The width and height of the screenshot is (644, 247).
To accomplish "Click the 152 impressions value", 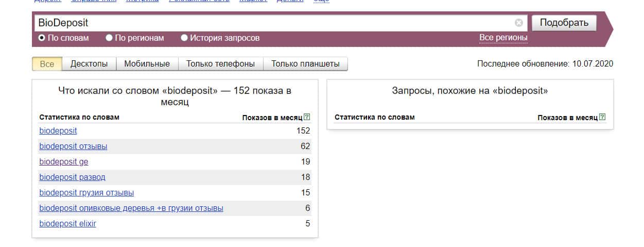I will (x=303, y=131).
